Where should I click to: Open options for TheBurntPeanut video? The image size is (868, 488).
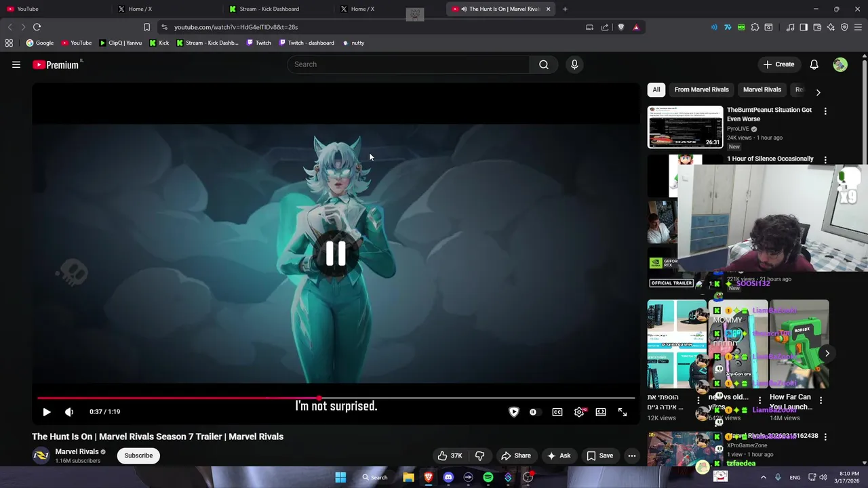[x=825, y=111]
